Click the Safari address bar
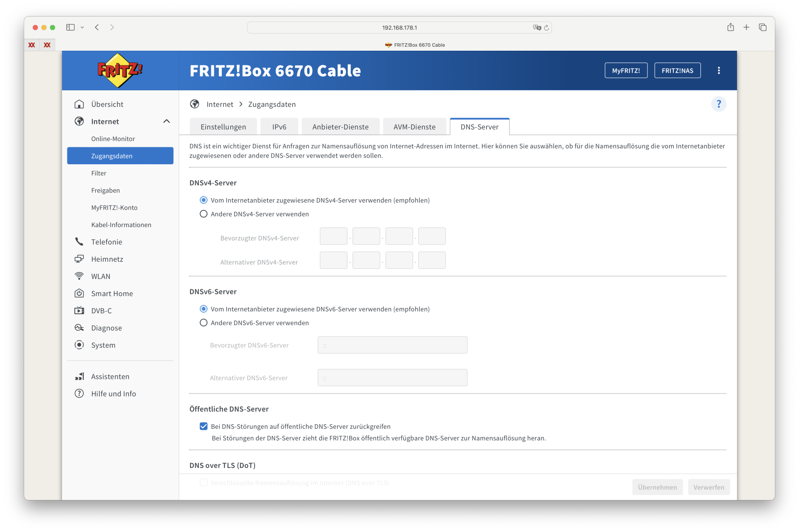 [x=399, y=28]
